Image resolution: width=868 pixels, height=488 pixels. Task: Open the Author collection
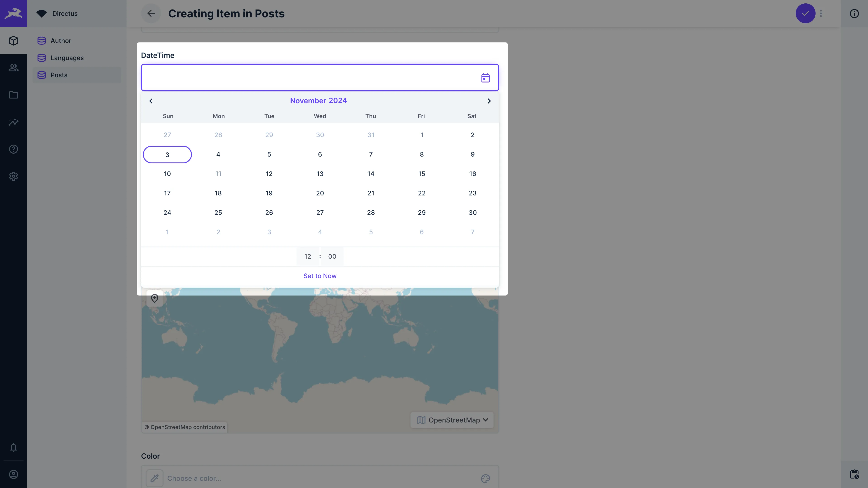tap(61, 40)
